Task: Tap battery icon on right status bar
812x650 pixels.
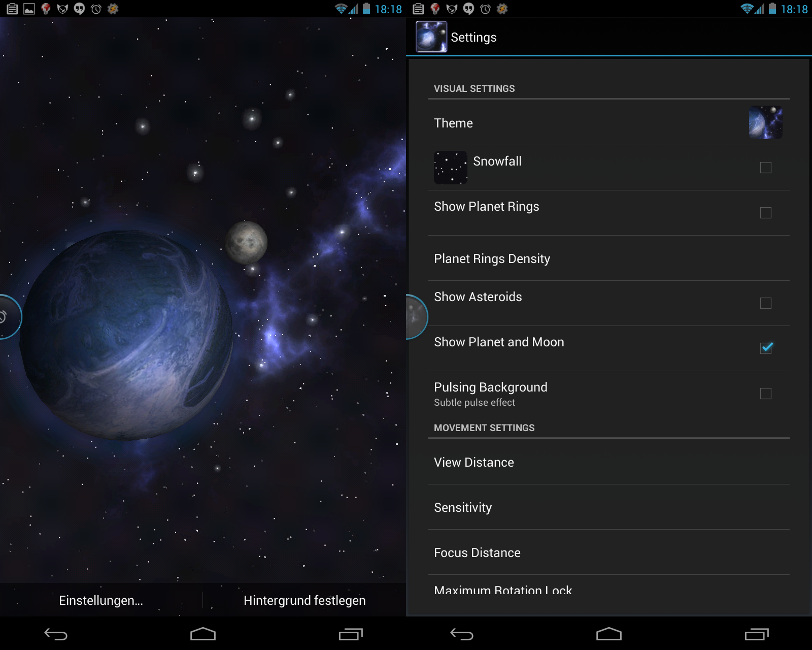Action: [x=772, y=9]
